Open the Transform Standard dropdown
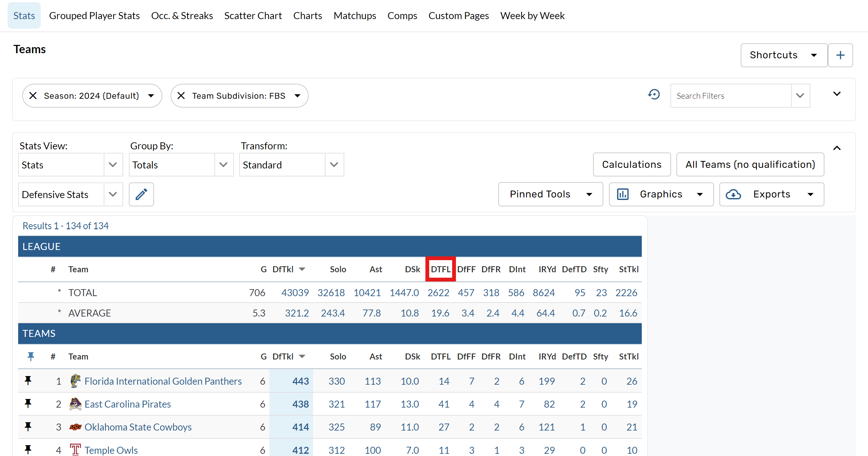Screen dimensions: 868x456 (x=291, y=165)
